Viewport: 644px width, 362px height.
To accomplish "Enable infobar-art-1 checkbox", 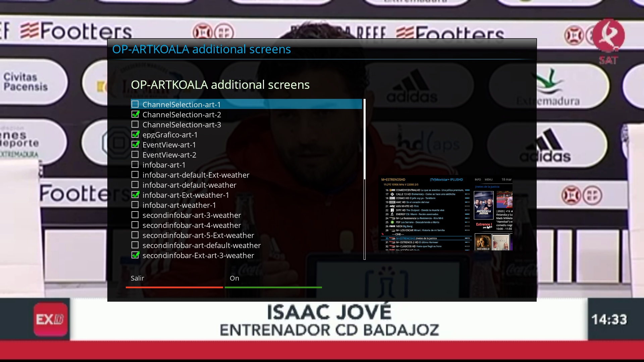I will [x=135, y=165].
